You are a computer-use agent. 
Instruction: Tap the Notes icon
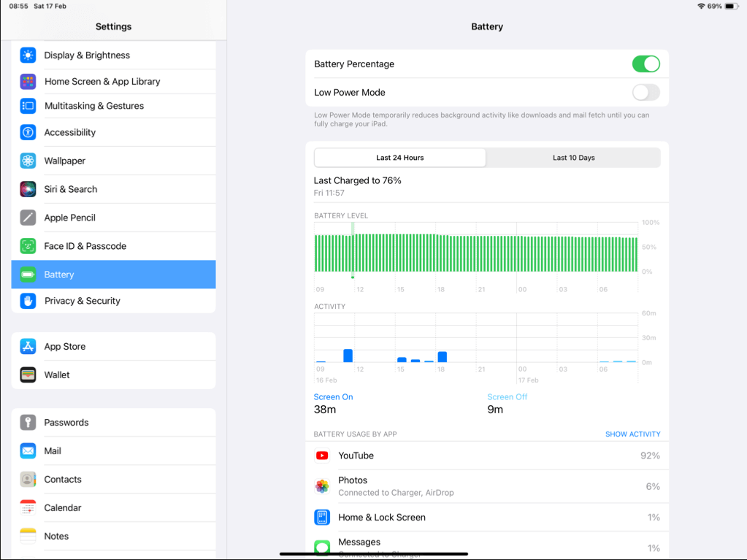pos(28,536)
